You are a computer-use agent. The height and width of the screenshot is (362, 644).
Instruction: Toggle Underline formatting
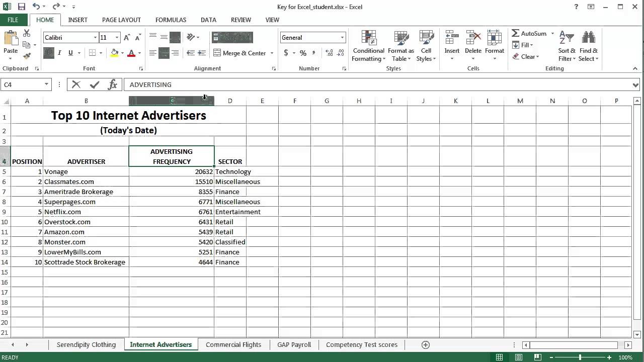[x=70, y=53]
